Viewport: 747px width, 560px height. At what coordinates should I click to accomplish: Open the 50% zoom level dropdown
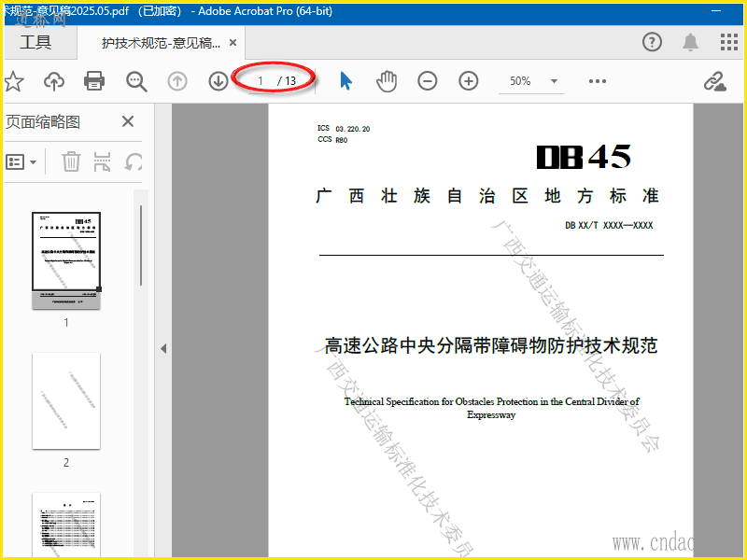(531, 81)
